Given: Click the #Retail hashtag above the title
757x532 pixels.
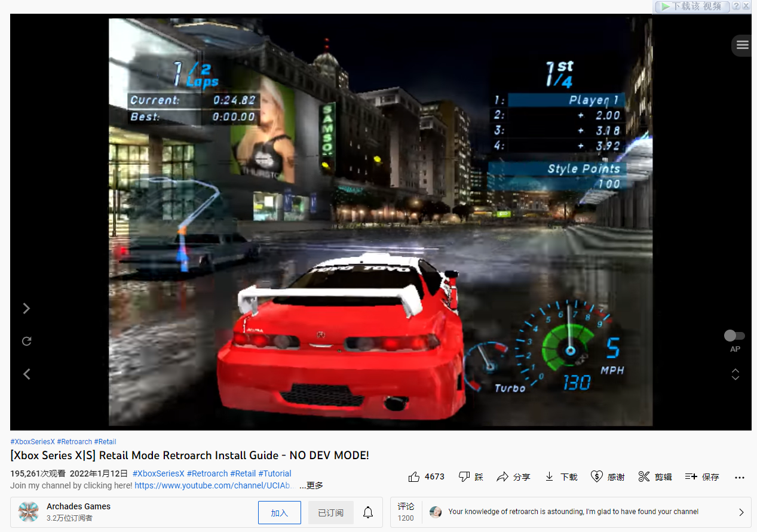Looking at the screenshot, I should pyautogui.click(x=105, y=442).
